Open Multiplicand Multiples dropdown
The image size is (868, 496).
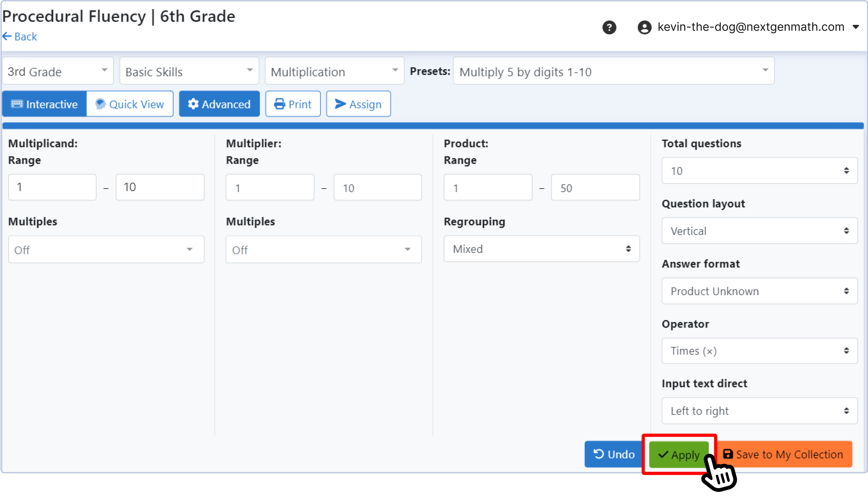pos(106,249)
